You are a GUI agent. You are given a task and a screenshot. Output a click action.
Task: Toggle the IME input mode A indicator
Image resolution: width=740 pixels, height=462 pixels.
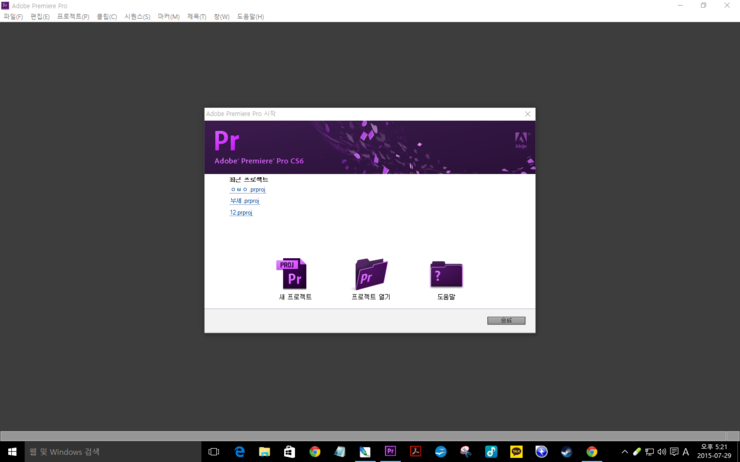click(686, 452)
